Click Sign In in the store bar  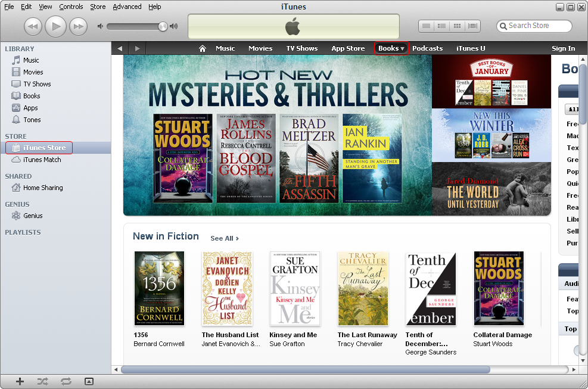pyautogui.click(x=563, y=48)
